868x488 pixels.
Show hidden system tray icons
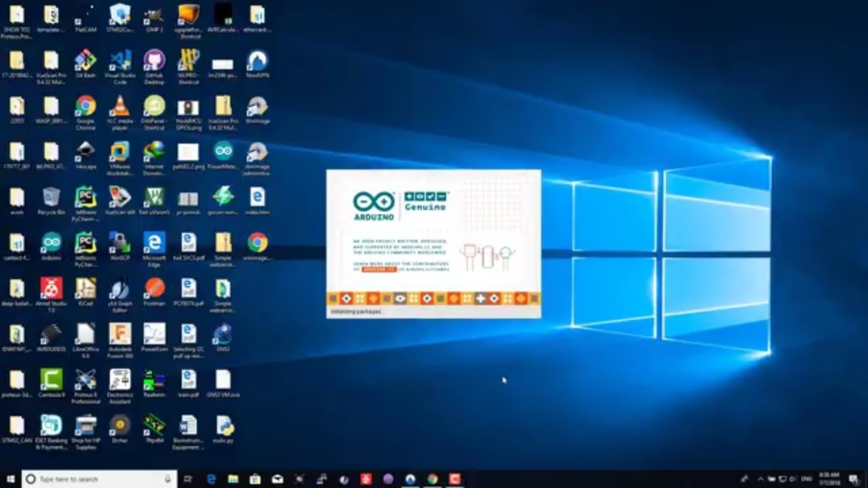[759, 479]
